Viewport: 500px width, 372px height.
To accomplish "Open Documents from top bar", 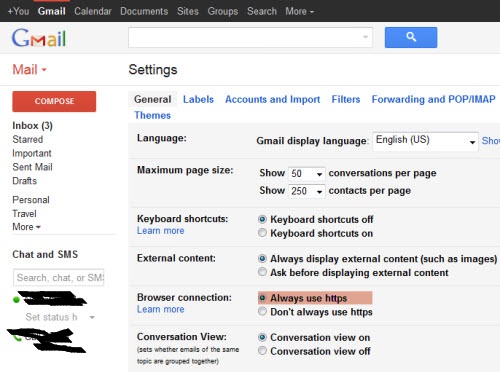I will coord(144,11).
